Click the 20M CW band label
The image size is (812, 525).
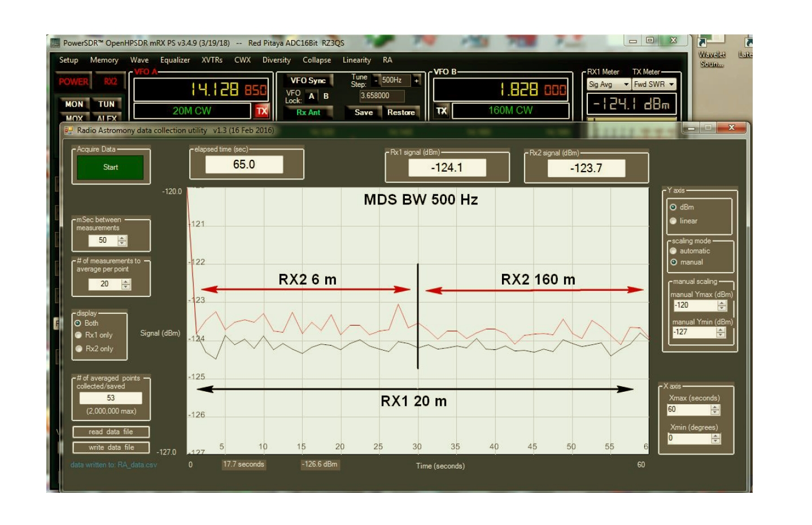click(192, 111)
